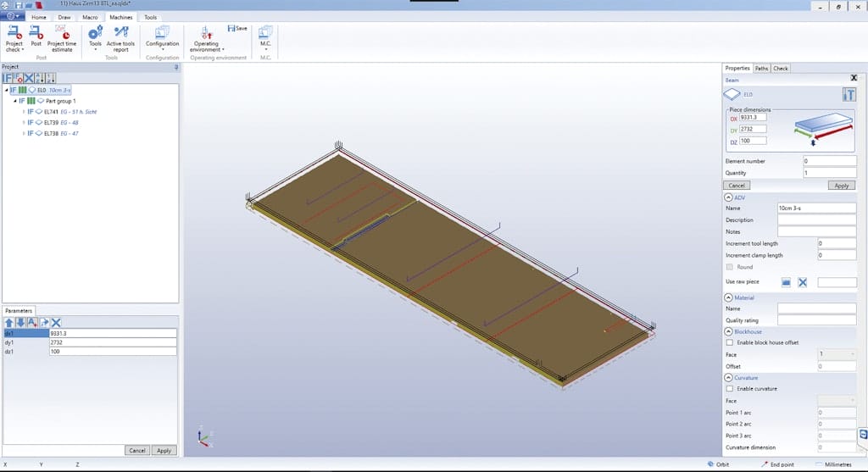Image resolution: width=868 pixels, height=472 pixels.
Task: Click the blue folder icon beside Use raw piece
Action: pos(786,282)
